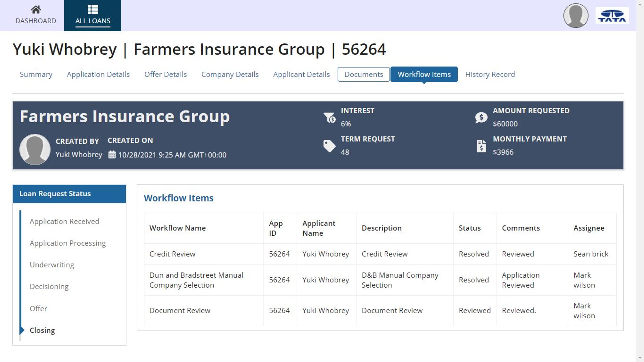This screenshot has height=362, width=644.
Task: Go to Dashboard in top navigation
Action: [36, 15]
